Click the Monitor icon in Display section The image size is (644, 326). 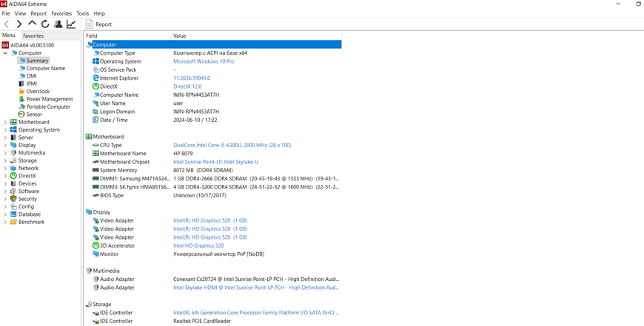95,254
